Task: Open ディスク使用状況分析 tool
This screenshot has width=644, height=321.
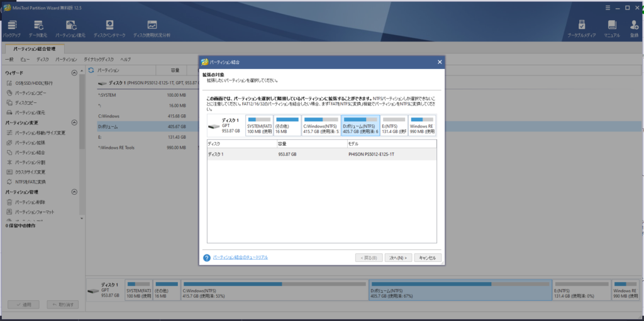Action: point(152,29)
